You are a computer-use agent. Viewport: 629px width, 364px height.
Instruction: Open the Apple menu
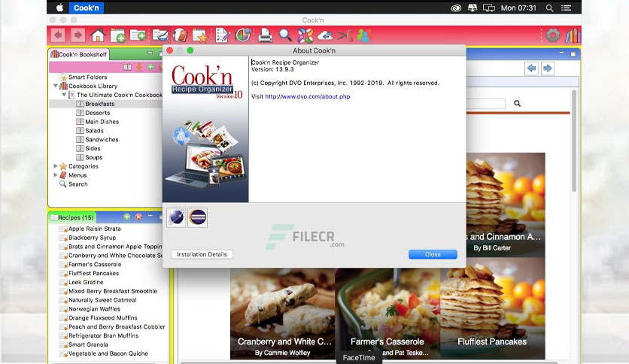pos(59,8)
